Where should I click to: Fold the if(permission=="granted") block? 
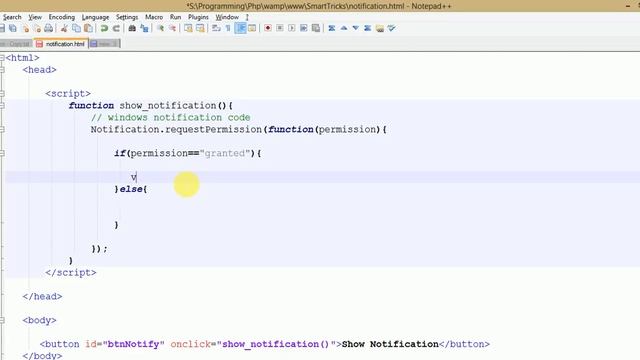click(x=2, y=153)
